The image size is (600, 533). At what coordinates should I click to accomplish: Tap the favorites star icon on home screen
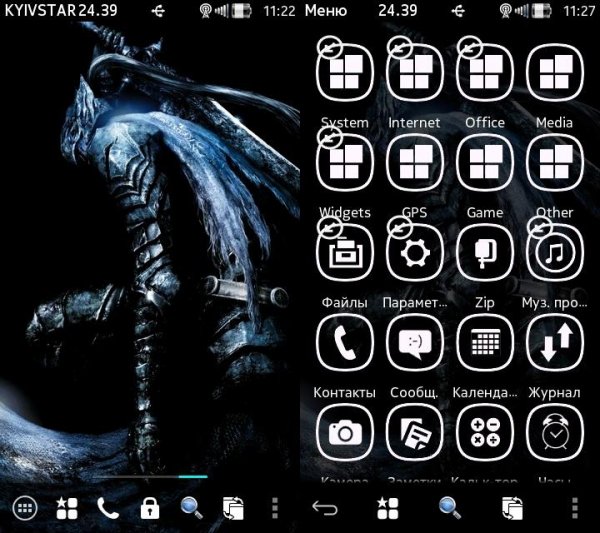(67, 508)
